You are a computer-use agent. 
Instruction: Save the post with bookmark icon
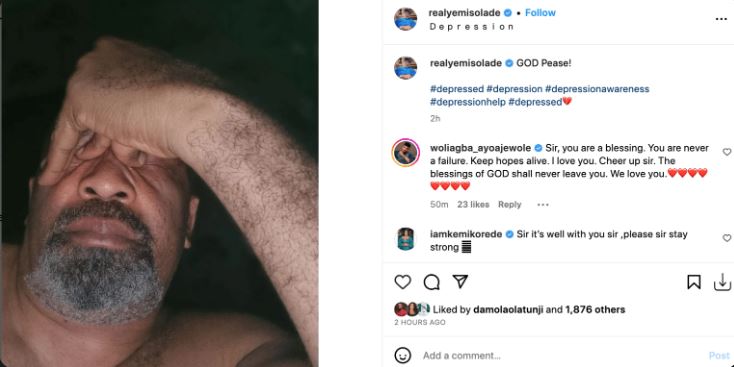pyautogui.click(x=694, y=282)
